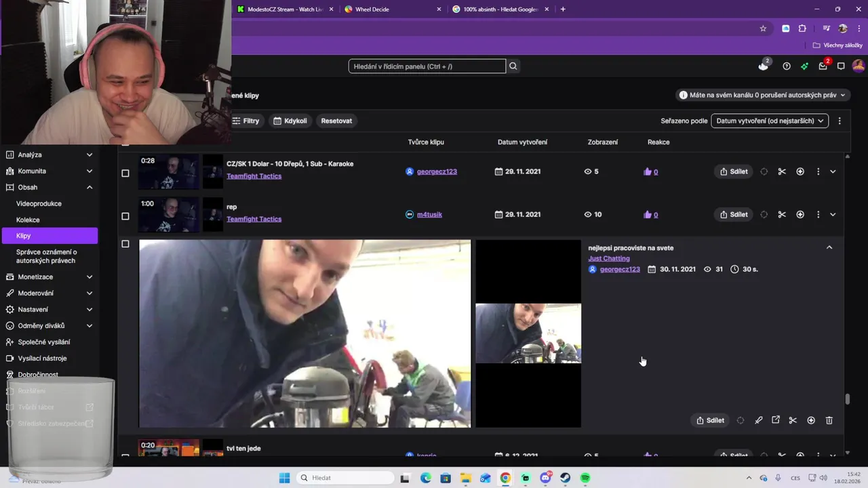Select checkbox for nejlepsi pracoviste clip
This screenshot has height=488, width=868.
tap(125, 244)
